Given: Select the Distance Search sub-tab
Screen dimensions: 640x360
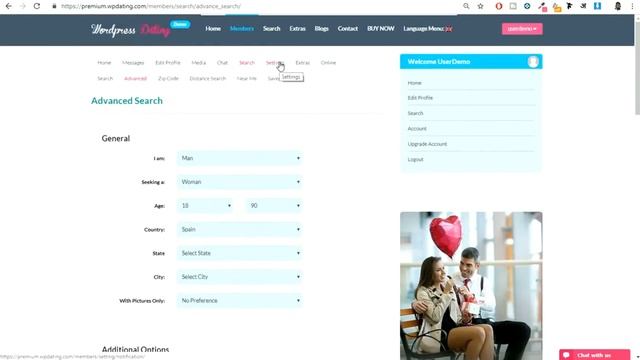Looking at the screenshot, I should (x=208, y=78).
